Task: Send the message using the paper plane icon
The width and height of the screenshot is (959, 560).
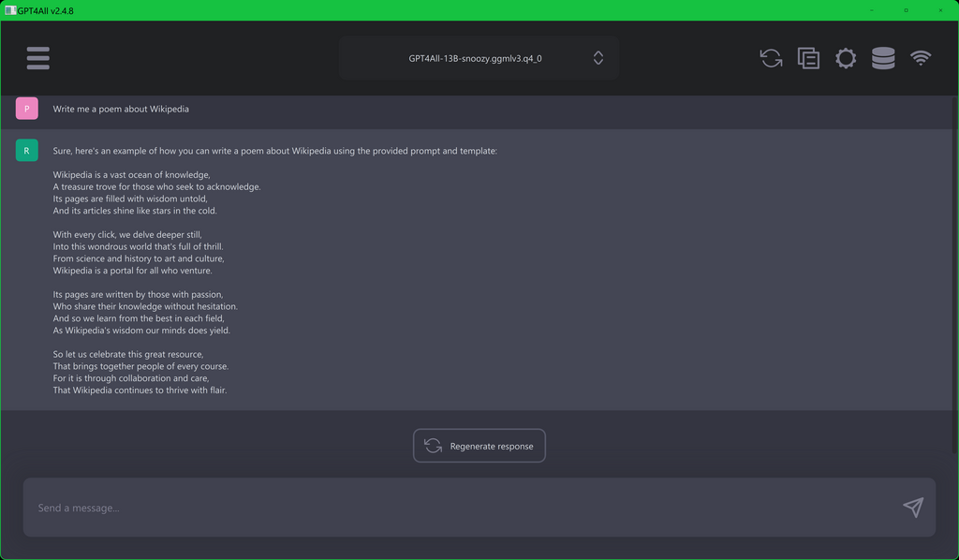Action: click(911, 507)
